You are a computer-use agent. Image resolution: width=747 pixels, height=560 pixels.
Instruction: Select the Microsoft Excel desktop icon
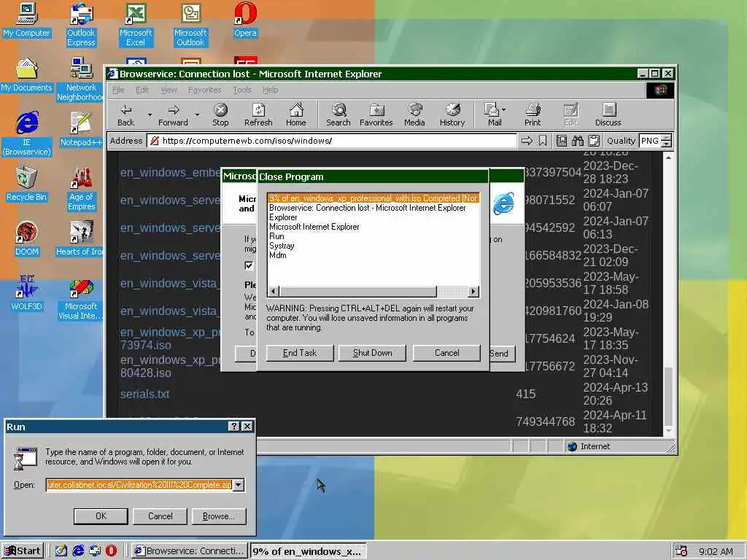click(x=136, y=25)
